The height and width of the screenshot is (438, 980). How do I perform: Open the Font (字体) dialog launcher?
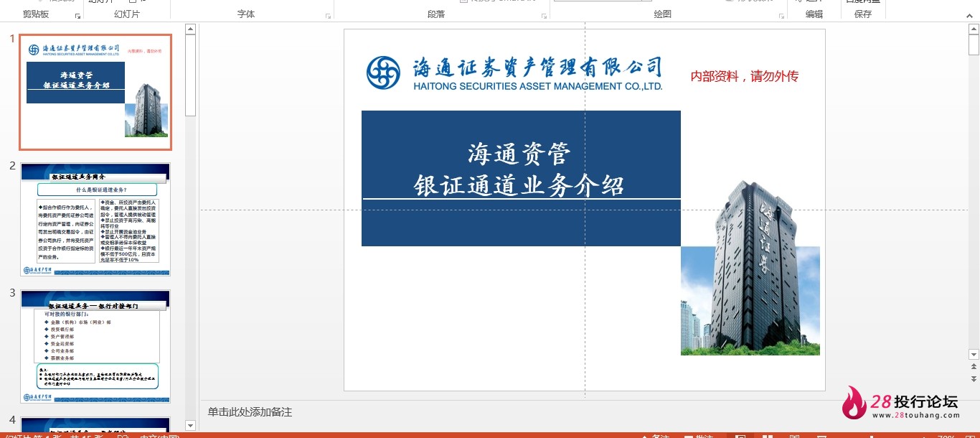329,15
